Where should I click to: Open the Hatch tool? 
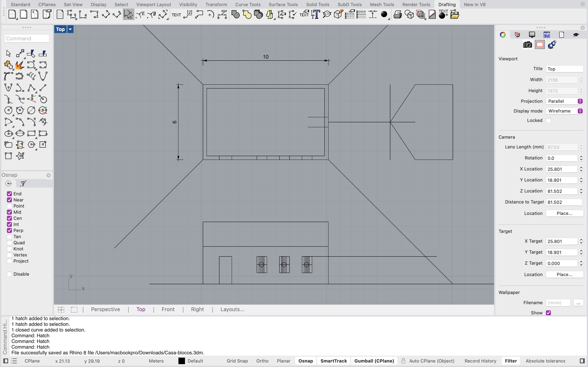pos(235,14)
